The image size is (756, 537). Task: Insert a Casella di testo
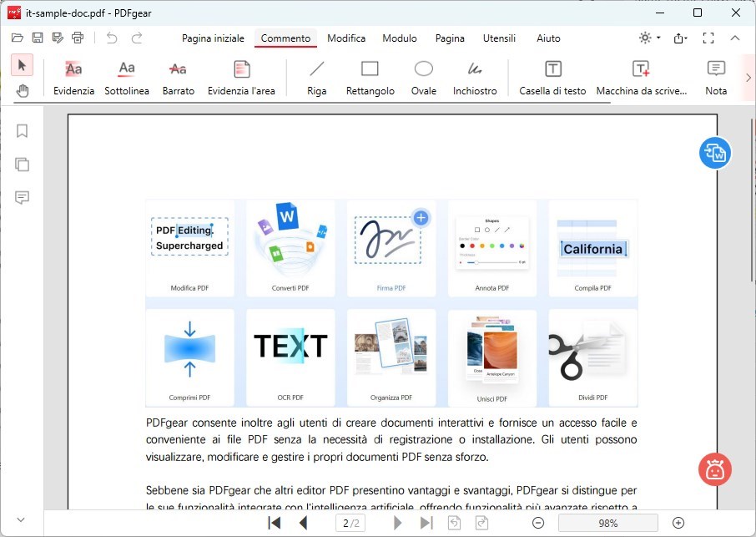[552, 75]
